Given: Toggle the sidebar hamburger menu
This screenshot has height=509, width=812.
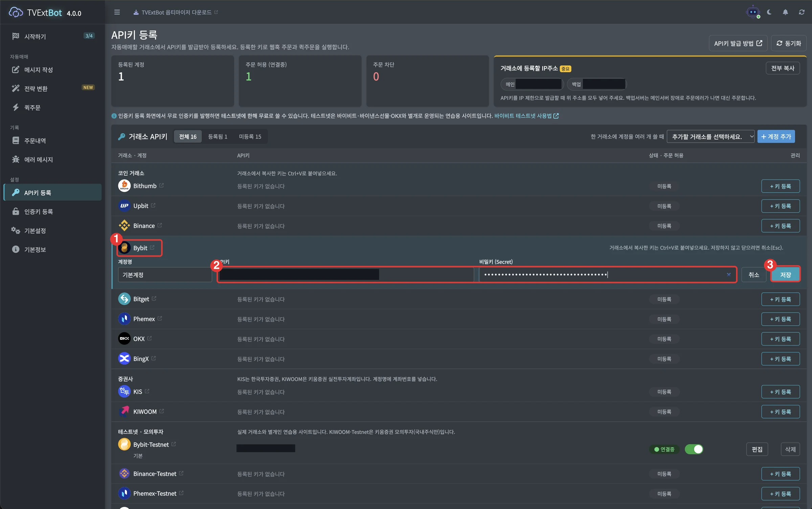Looking at the screenshot, I should (x=117, y=12).
